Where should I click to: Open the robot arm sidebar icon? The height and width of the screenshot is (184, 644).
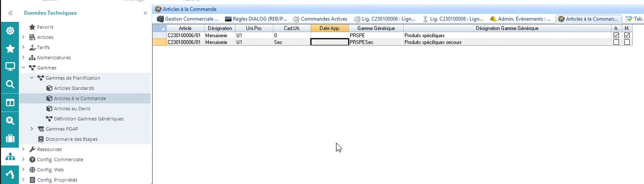(x=10, y=175)
